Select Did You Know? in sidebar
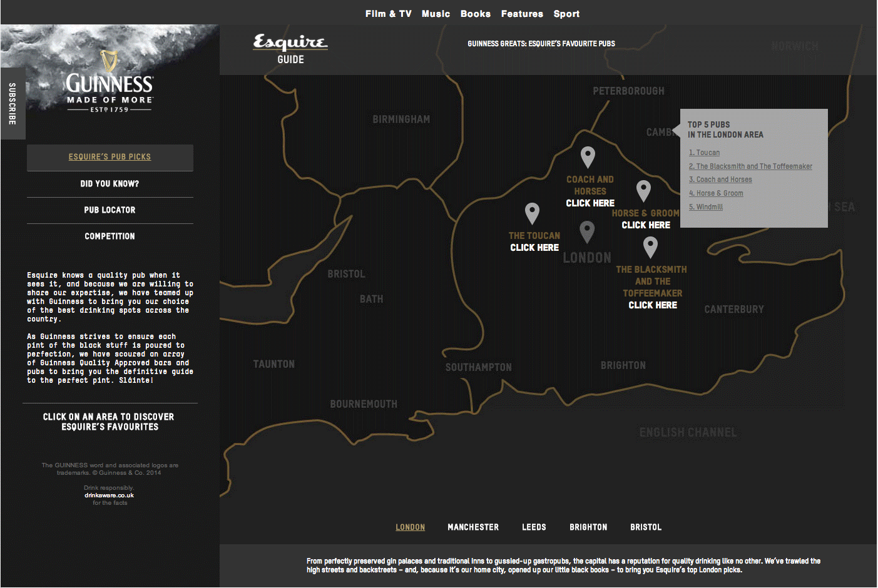Screen dimensions: 878x588 tap(110, 184)
